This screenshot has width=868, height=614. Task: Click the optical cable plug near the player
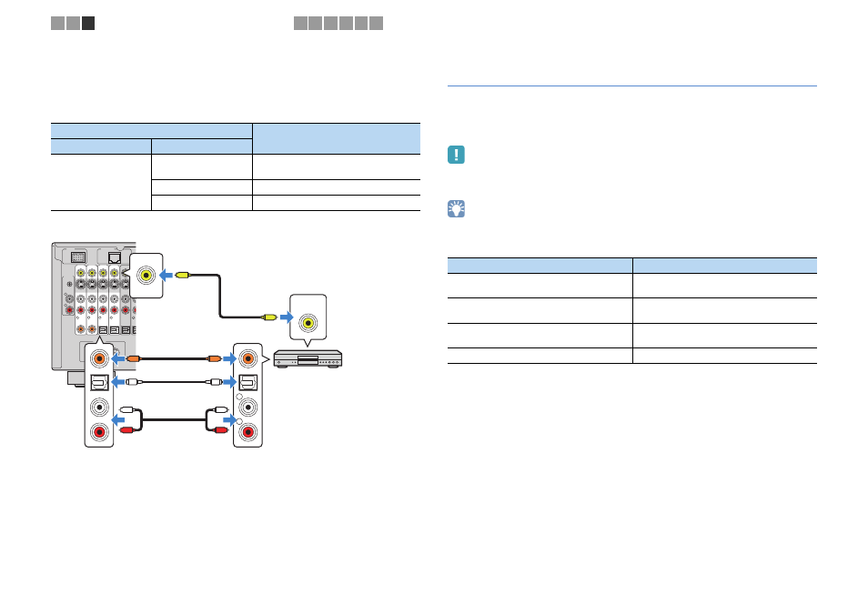tap(214, 382)
